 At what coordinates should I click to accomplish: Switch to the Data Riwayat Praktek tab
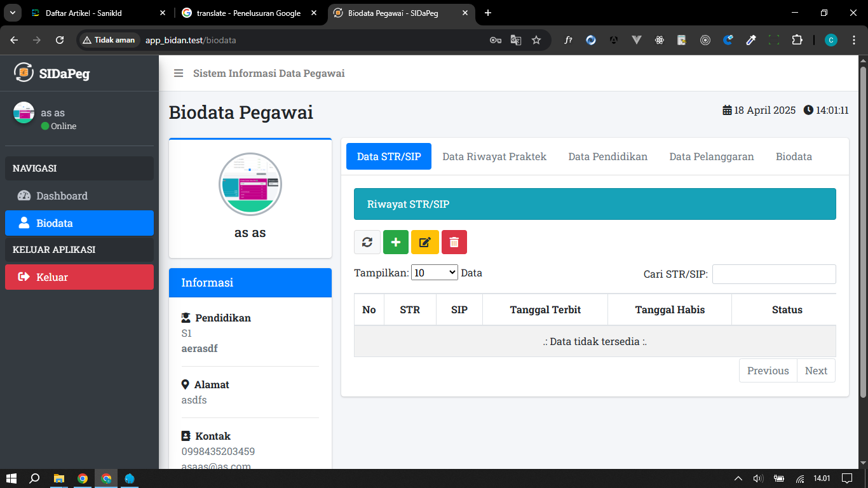[494, 156]
